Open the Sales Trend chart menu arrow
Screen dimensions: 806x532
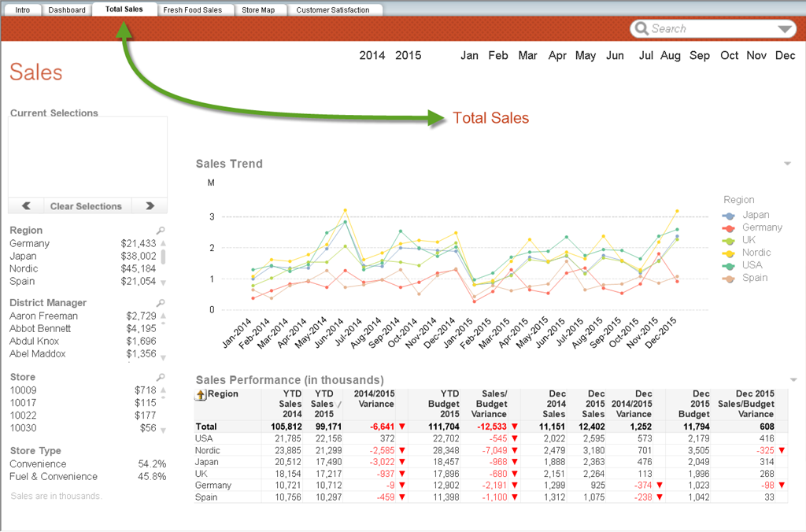click(787, 164)
